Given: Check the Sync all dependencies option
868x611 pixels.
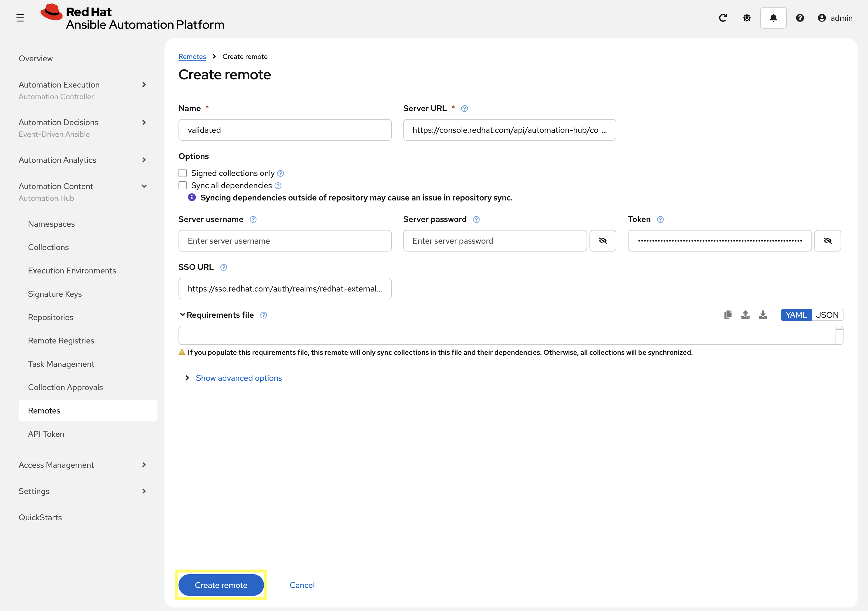Looking at the screenshot, I should 183,185.
